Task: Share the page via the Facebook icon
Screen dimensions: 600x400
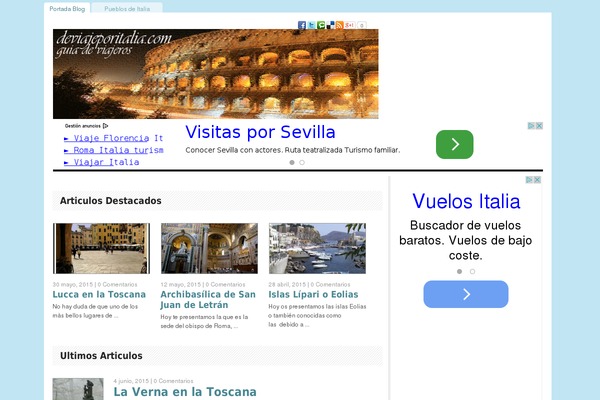Action: pos(302,25)
